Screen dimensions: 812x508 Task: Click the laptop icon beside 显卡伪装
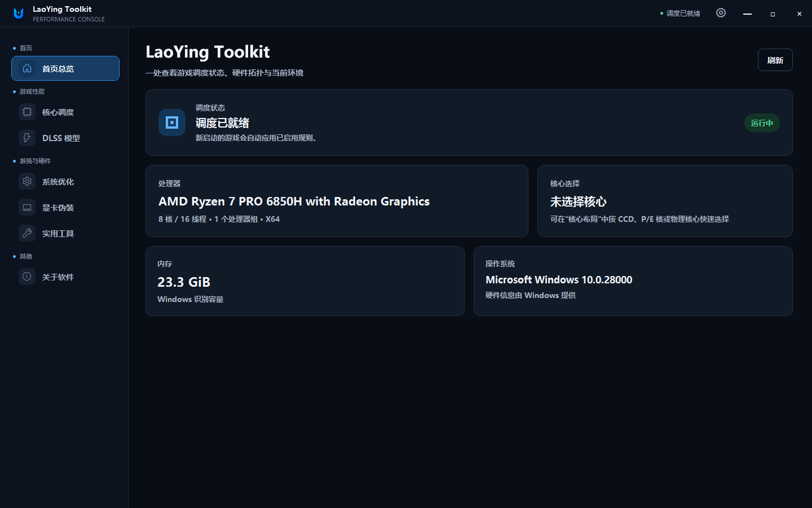tap(27, 207)
